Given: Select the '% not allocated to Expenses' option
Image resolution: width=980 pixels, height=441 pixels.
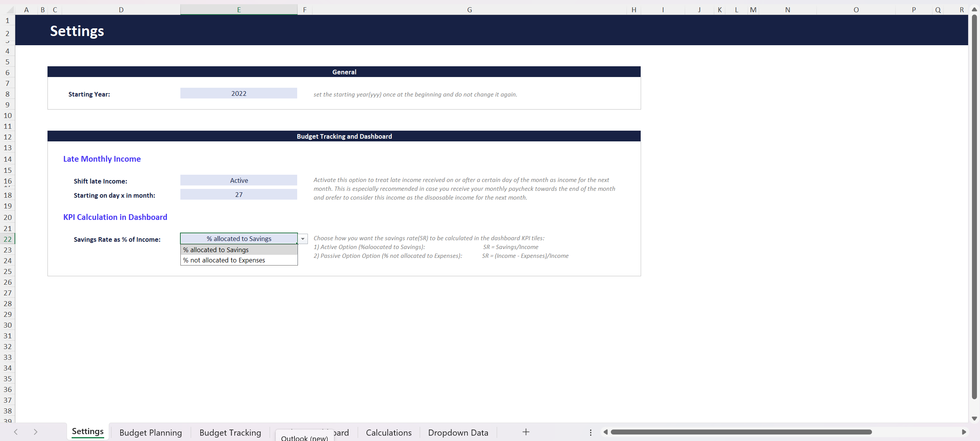Looking at the screenshot, I should click(x=224, y=260).
